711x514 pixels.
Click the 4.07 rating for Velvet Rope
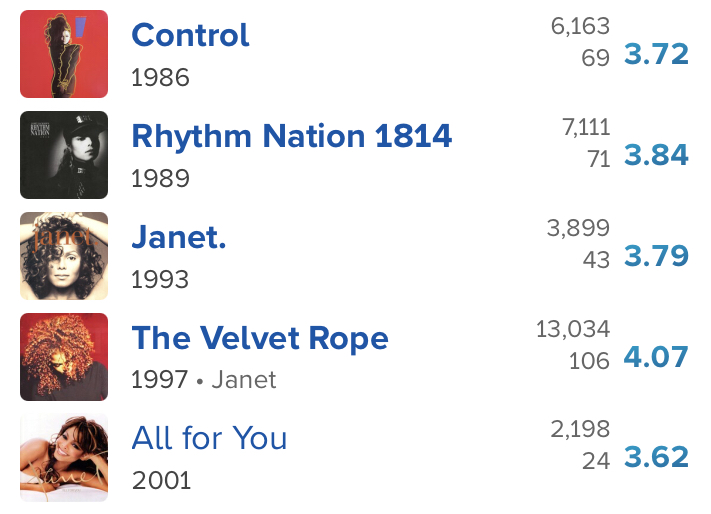point(656,357)
